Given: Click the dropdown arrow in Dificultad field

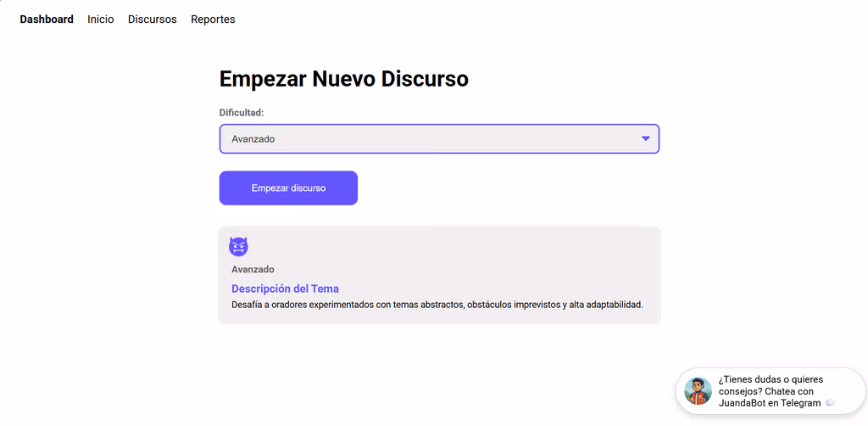Looking at the screenshot, I should pos(645,138).
